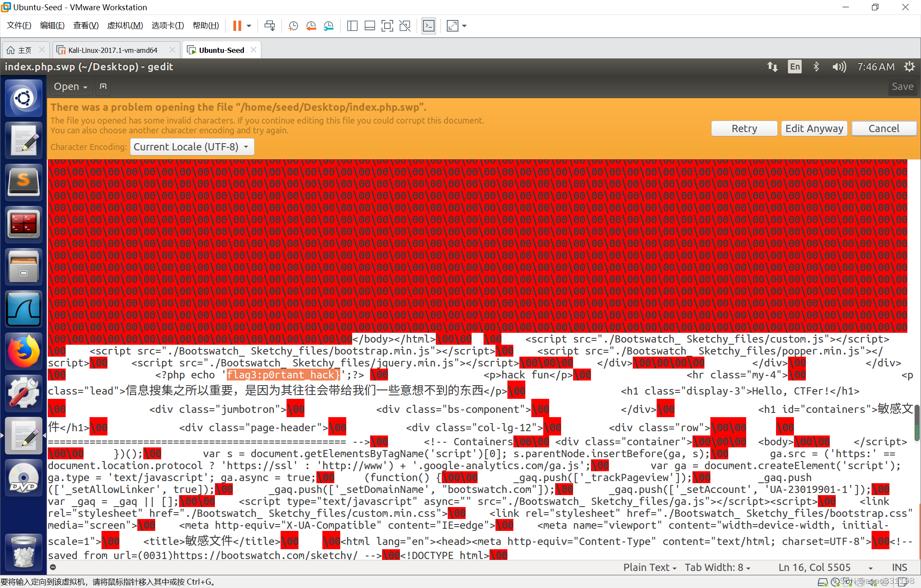The height and width of the screenshot is (588, 921).
Task: Open System Settings dock icon
Action: pyautogui.click(x=23, y=393)
